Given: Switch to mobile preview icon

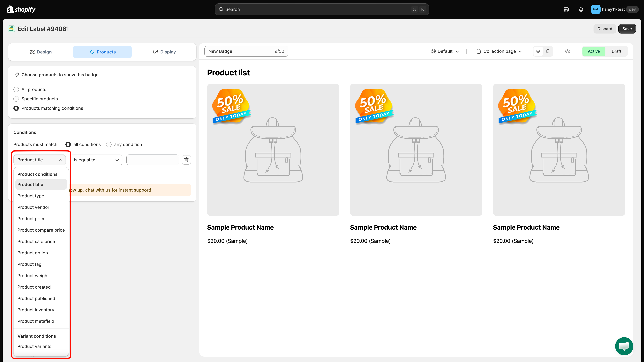Looking at the screenshot, I should click(x=548, y=51).
